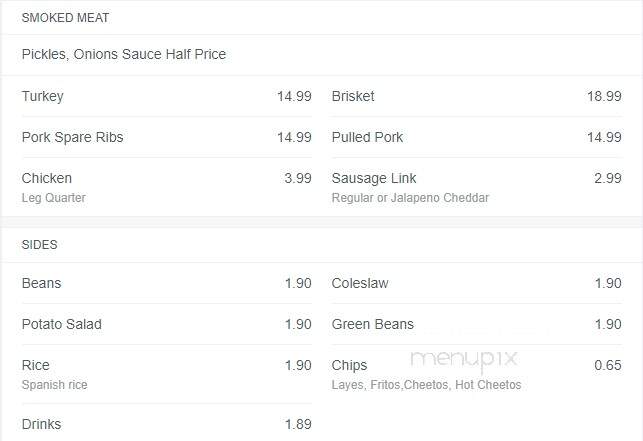Click the Pork Spare Ribs entry
The height and width of the screenshot is (441, 643).
166,137
